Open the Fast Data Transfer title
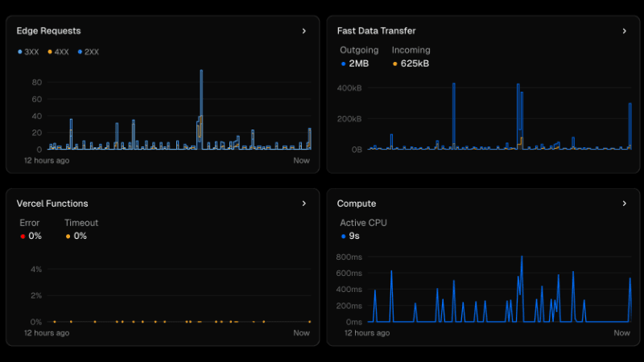This screenshot has height=362, width=644. (x=376, y=31)
